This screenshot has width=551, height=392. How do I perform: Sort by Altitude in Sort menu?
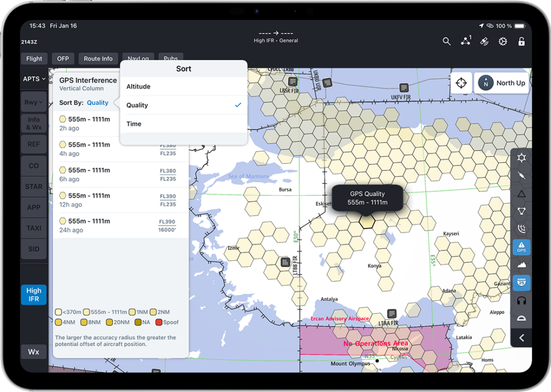pyautogui.click(x=184, y=87)
